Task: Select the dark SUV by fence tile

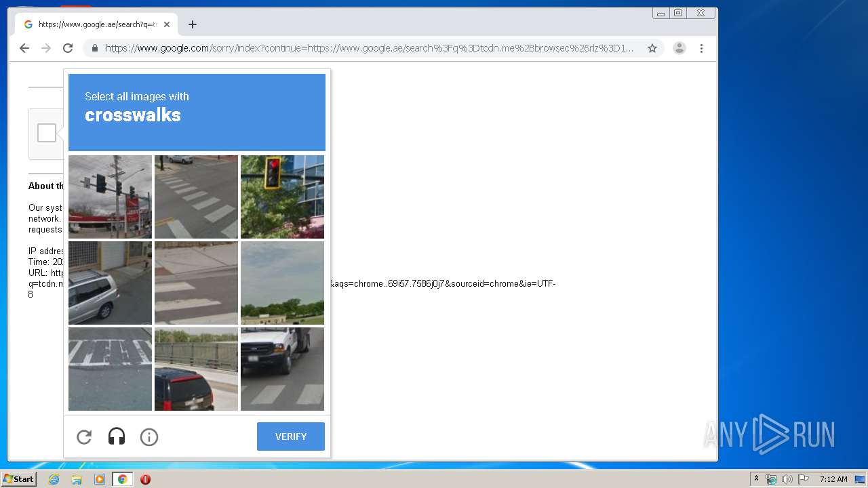Action: [196, 369]
